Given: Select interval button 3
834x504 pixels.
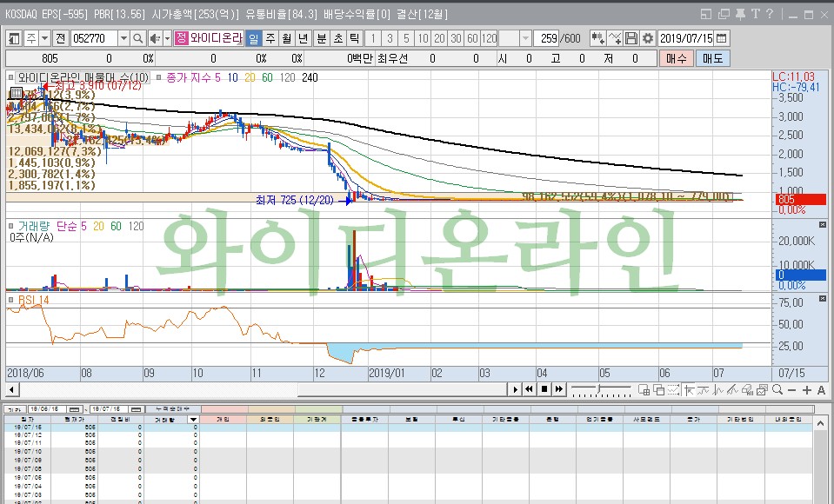Looking at the screenshot, I should (390, 38).
